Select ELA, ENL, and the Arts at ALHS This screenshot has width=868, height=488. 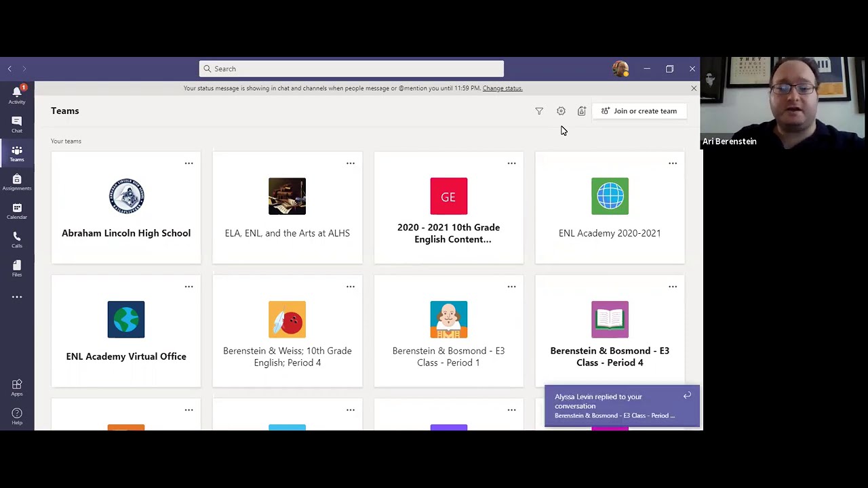[287, 233]
